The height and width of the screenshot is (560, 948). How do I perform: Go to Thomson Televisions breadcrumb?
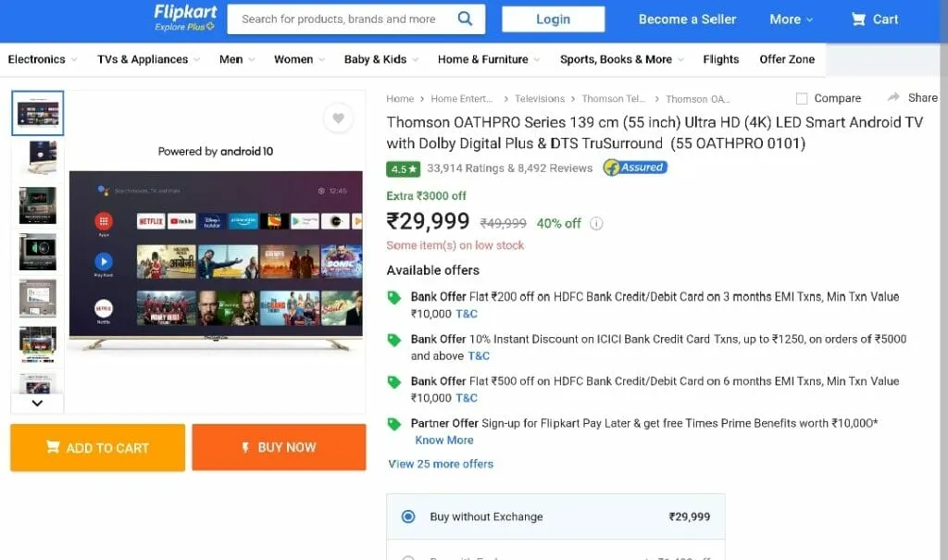(613, 98)
